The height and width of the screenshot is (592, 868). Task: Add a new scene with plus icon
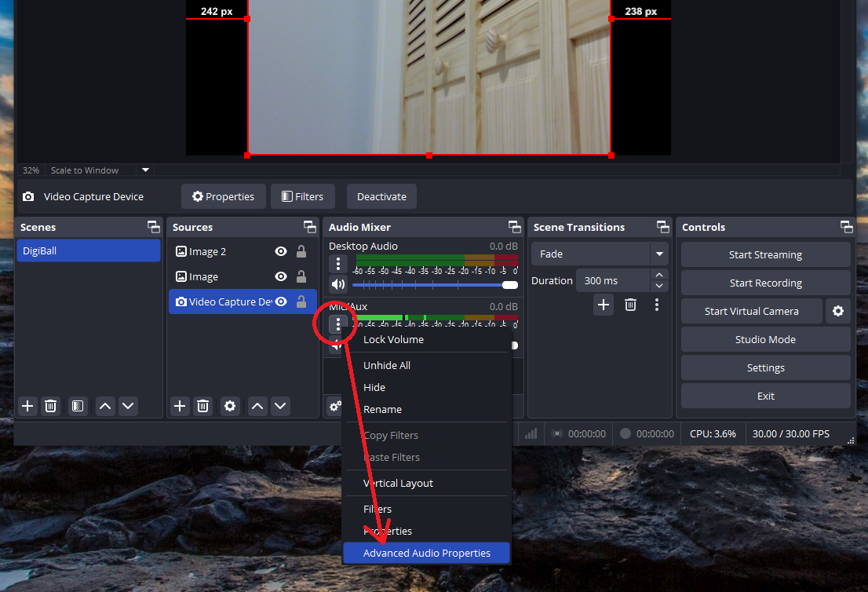(27, 406)
